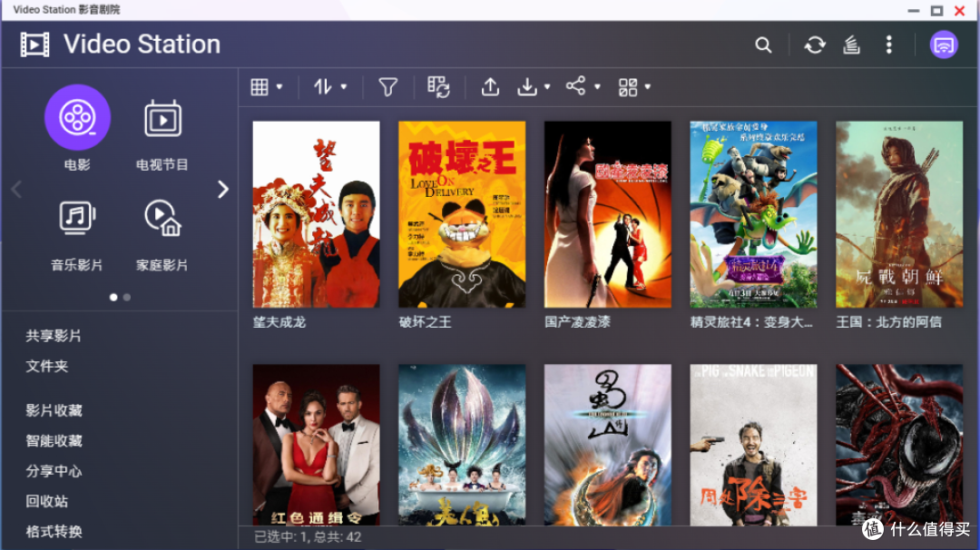980x550 pixels.
Task: Click the upload icon in toolbar
Action: tap(490, 87)
